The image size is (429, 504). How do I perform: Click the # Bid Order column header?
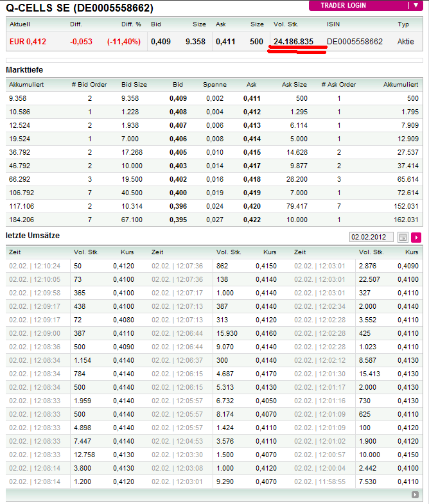(89, 85)
